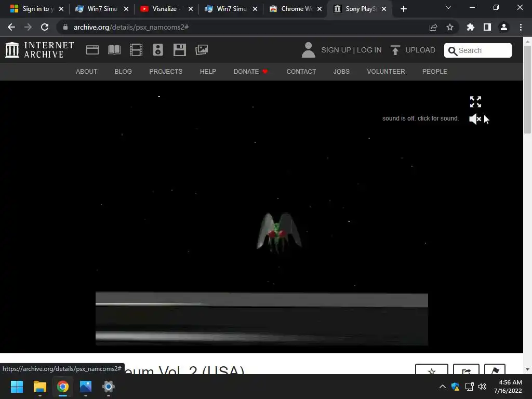
Task: Click the user avatar icon
Action: tap(308, 50)
